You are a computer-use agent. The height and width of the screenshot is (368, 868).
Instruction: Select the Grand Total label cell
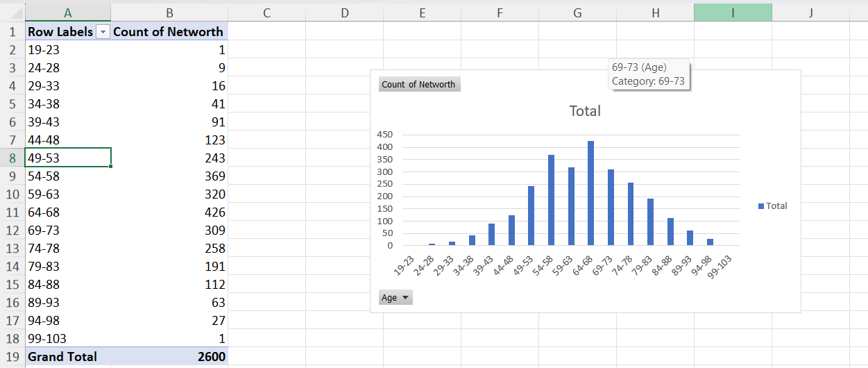click(x=67, y=356)
